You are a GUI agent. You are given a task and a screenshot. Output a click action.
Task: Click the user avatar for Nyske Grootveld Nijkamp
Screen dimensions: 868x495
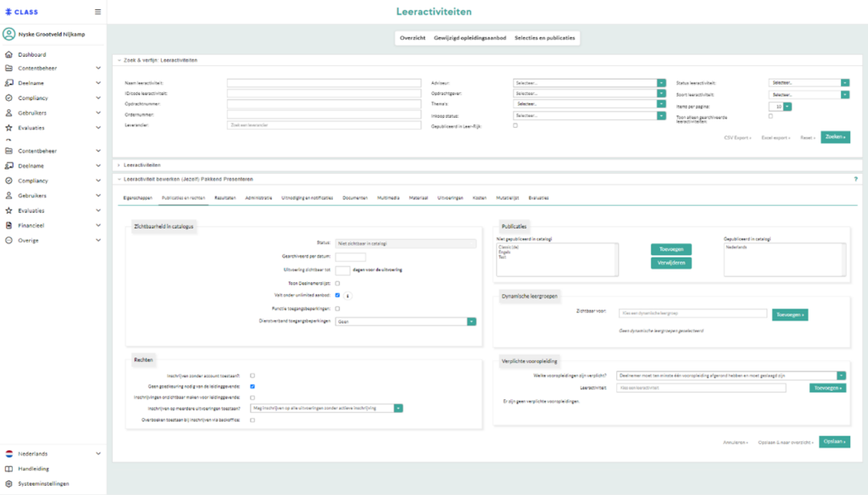(x=9, y=35)
